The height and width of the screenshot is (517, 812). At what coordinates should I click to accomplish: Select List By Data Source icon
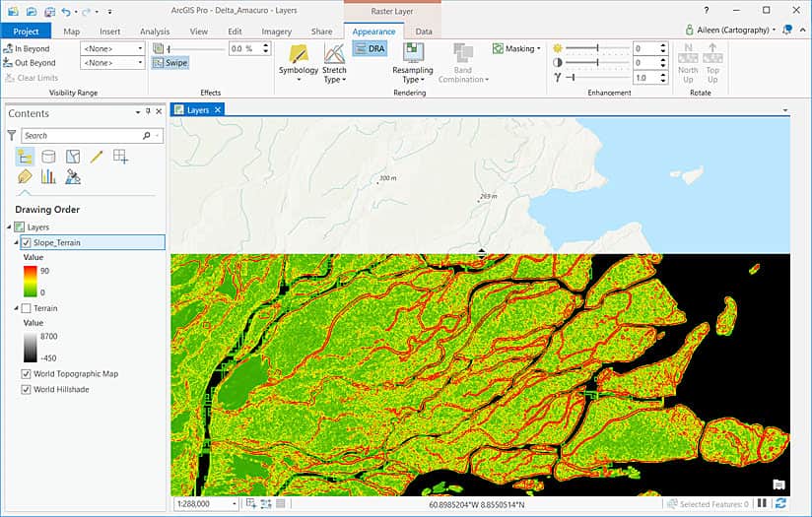[x=48, y=157]
